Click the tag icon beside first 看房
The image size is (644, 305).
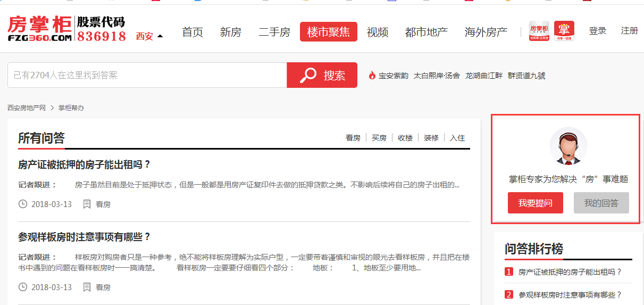click(x=87, y=204)
